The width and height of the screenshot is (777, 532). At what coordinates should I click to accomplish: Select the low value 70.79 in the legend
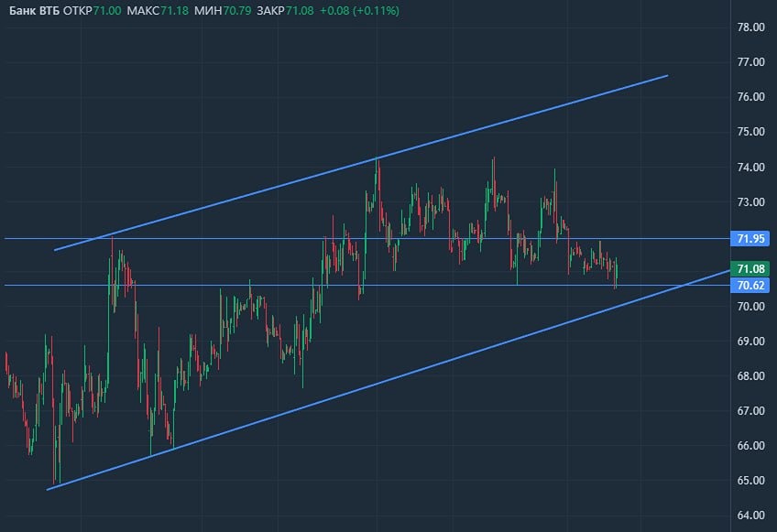pyautogui.click(x=237, y=10)
